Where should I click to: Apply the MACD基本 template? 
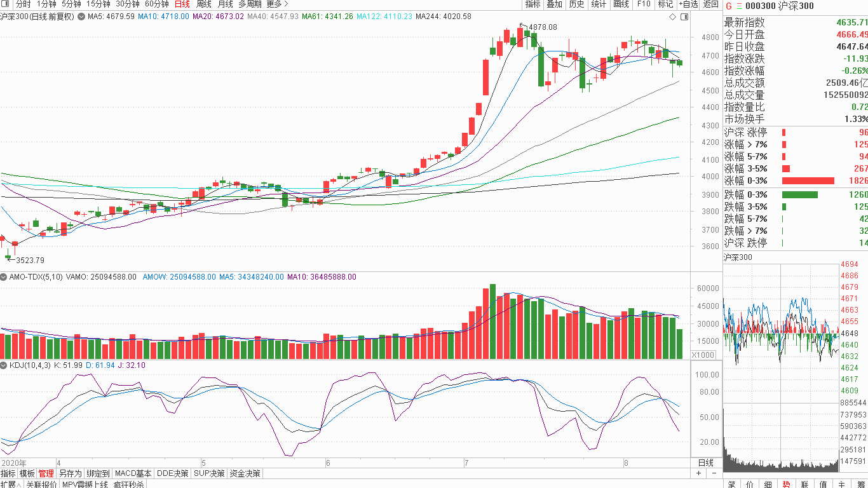click(x=133, y=473)
